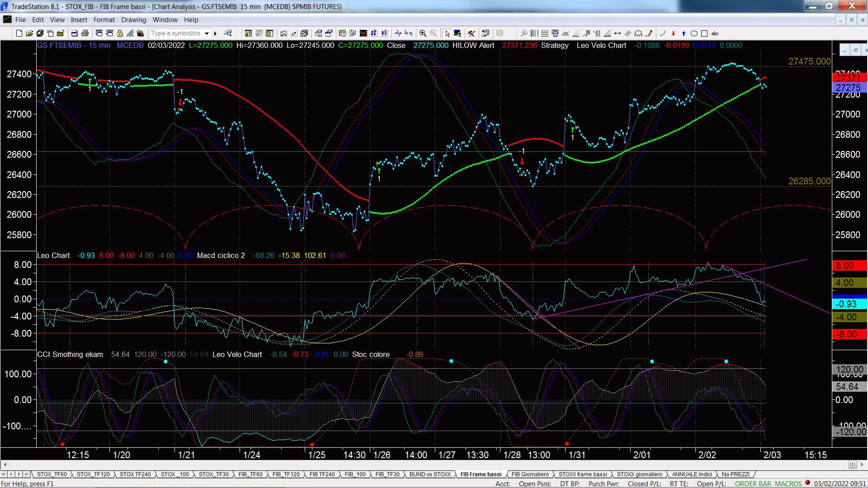868x488 pixels.
Task: Switch to FIB Giornaliero tab
Action: coord(530,474)
